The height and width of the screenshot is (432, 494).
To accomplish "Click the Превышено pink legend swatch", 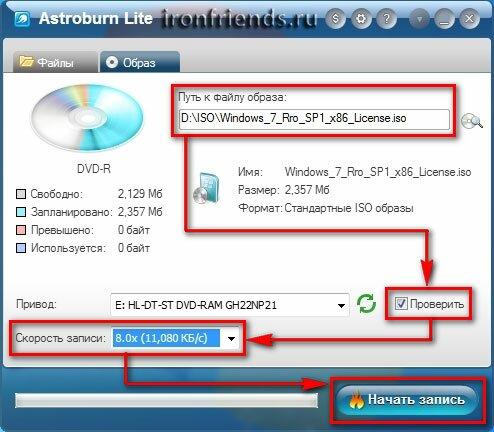I will [21, 230].
